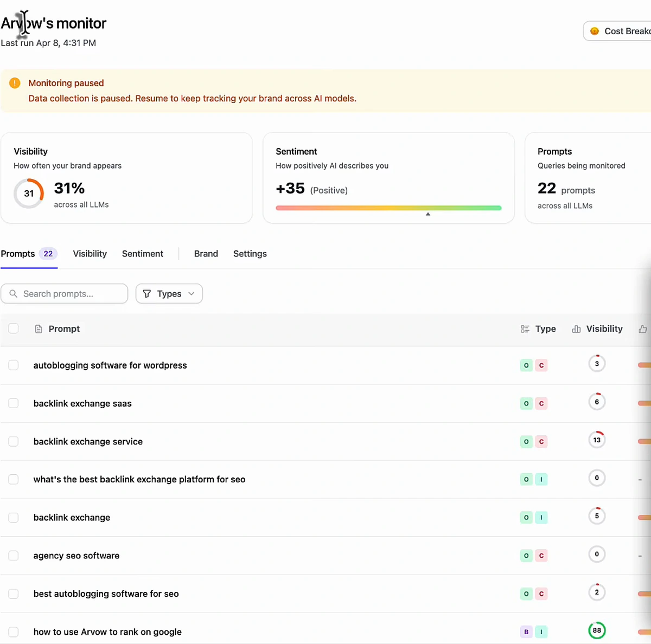Sort by the Visibility column header
This screenshot has width=651, height=644.
click(x=597, y=329)
